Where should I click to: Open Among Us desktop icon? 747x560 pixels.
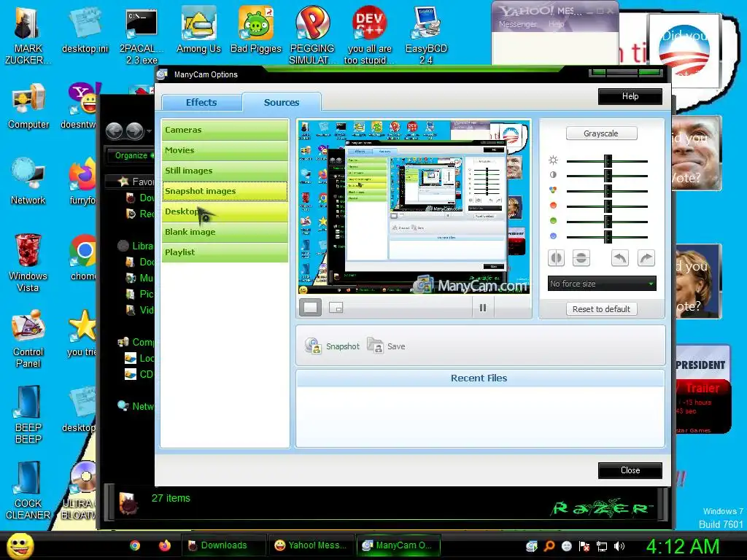[x=198, y=31]
